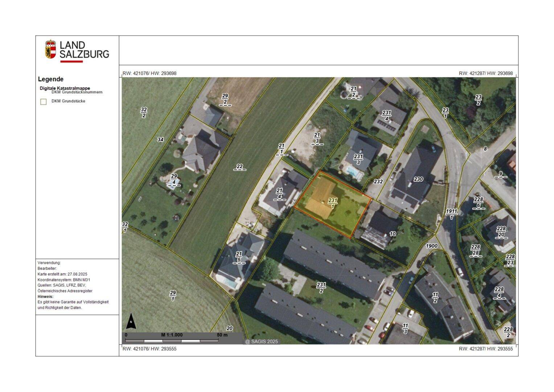Click bottom-left coordinate RW 421076 / HW 293555

click(x=149, y=349)
